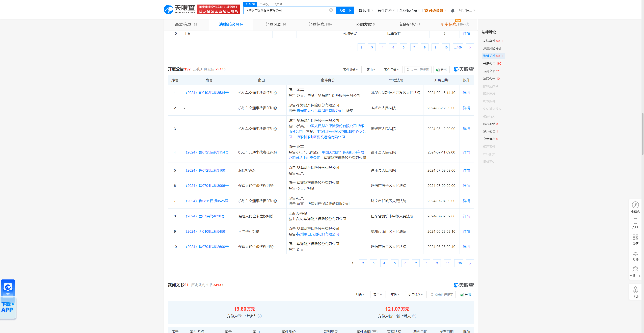The height and width of the screenshot is (333, 644).
Task: Click 裁判文书 search box 点击进行搜索
Action: pos(442,295)
